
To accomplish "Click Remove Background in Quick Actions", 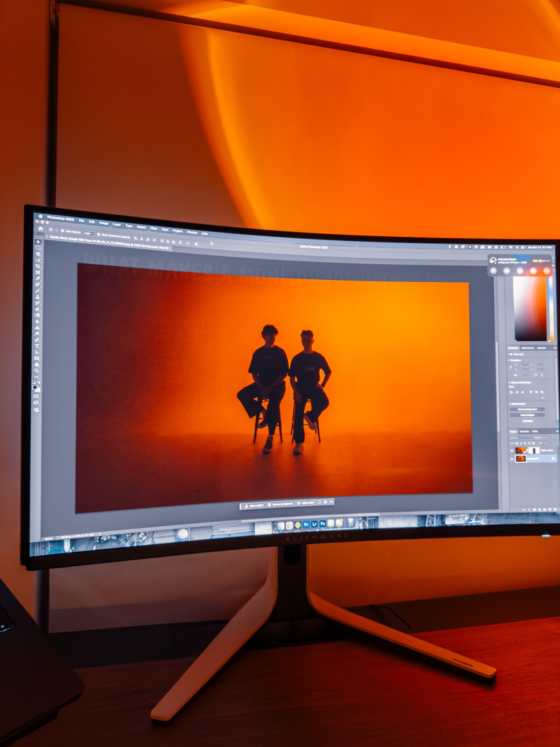I will 527,409.
